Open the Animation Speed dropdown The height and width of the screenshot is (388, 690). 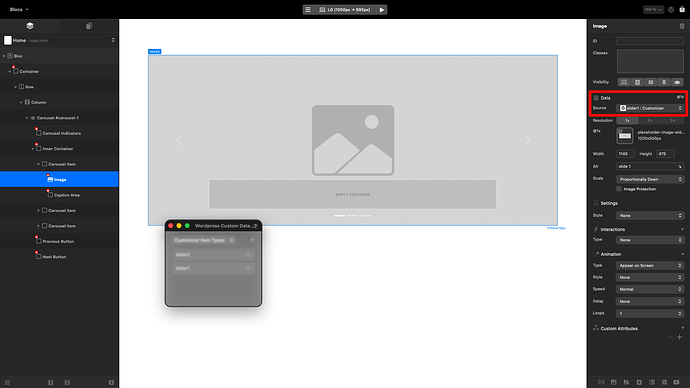tap(650, 289)
